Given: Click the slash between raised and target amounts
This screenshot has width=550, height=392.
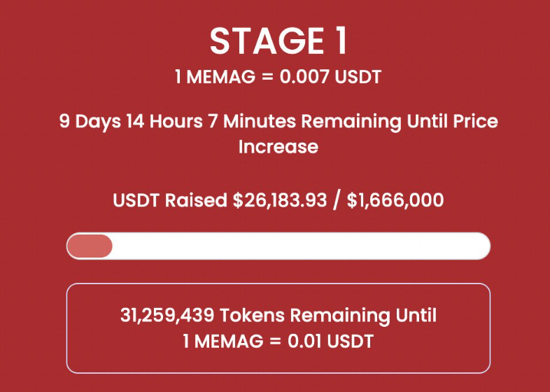Looking at the screenshot, I should (x=337, y=200).
